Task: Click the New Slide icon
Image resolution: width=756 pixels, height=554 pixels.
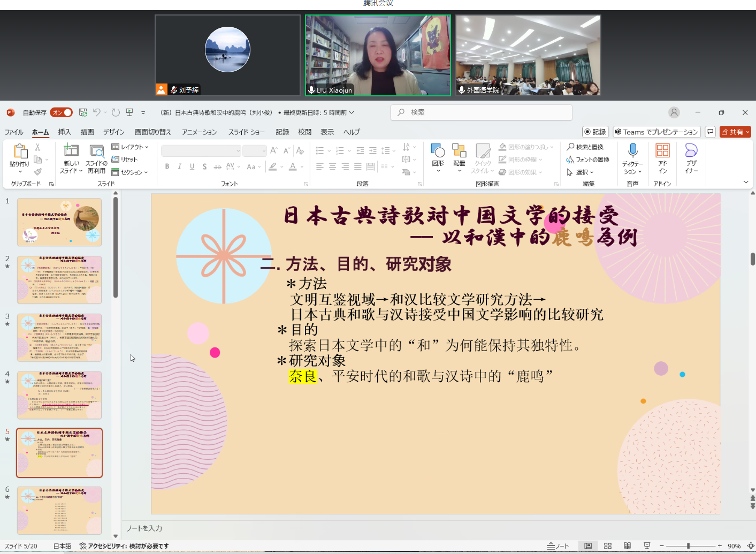Action: (71, 150)
